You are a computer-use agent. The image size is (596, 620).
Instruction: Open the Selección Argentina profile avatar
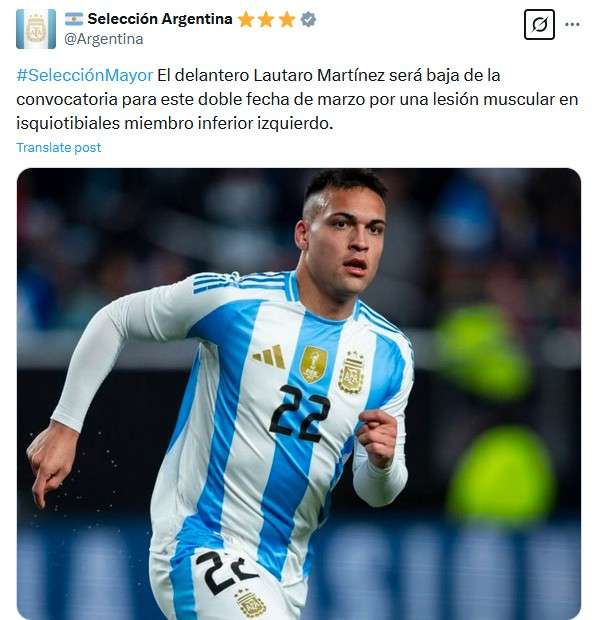pos(36,29)
